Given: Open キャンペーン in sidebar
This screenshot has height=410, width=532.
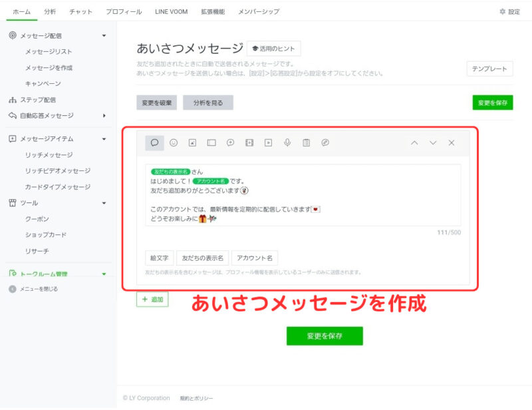Looking at the screenshot, I should click(43, 84).
